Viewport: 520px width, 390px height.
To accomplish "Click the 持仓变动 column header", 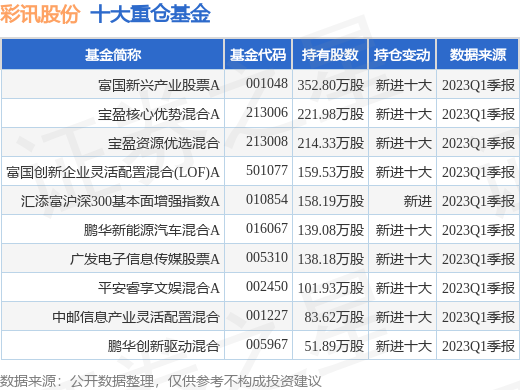I will (x=402, y=55).
